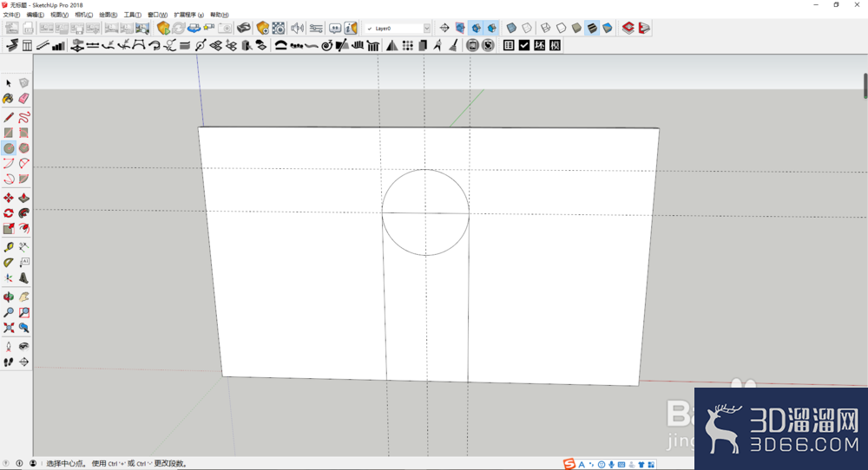
Task: Activate the Push/Pull tool
Action: (23, 198)
